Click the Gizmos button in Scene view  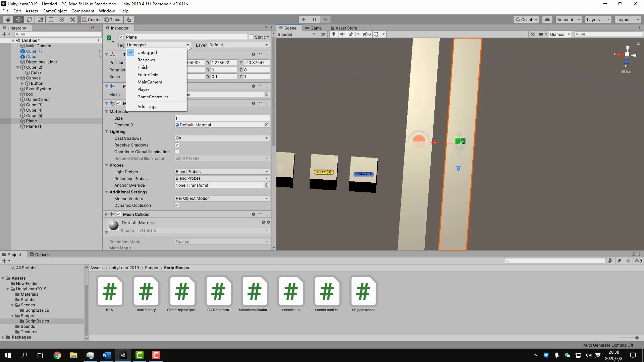click(x=558, y=34)
